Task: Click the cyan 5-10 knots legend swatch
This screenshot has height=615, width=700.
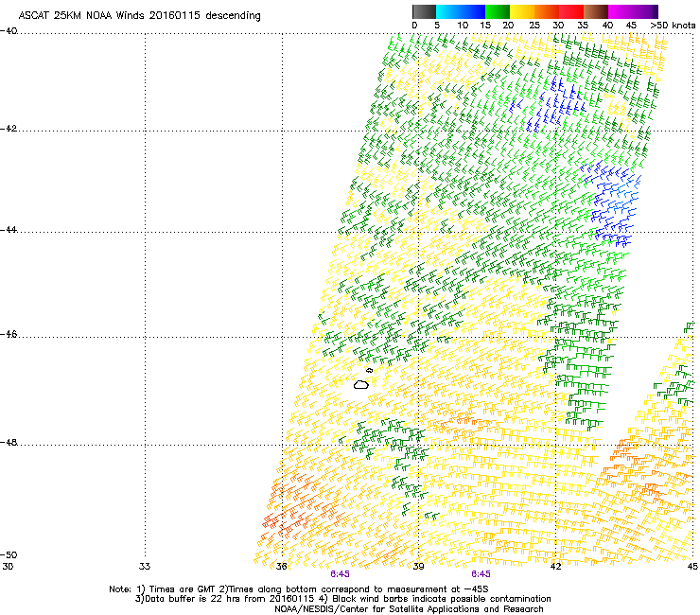Action: tap(448, 11)
